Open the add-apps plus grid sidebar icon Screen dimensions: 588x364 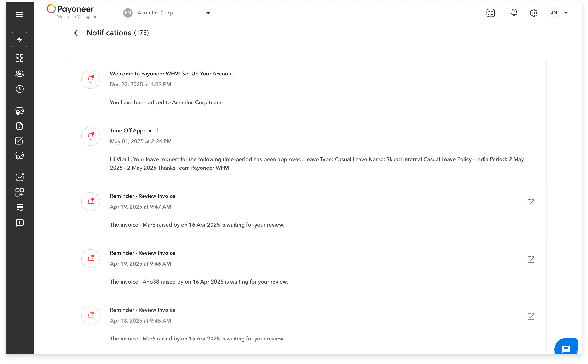tap(20, 192)
